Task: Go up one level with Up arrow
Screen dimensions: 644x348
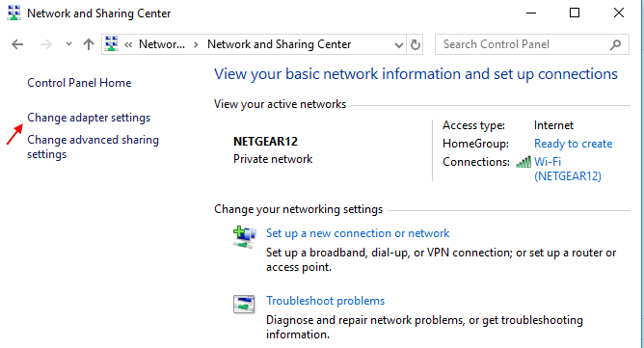Action: (x=89, y=44)
